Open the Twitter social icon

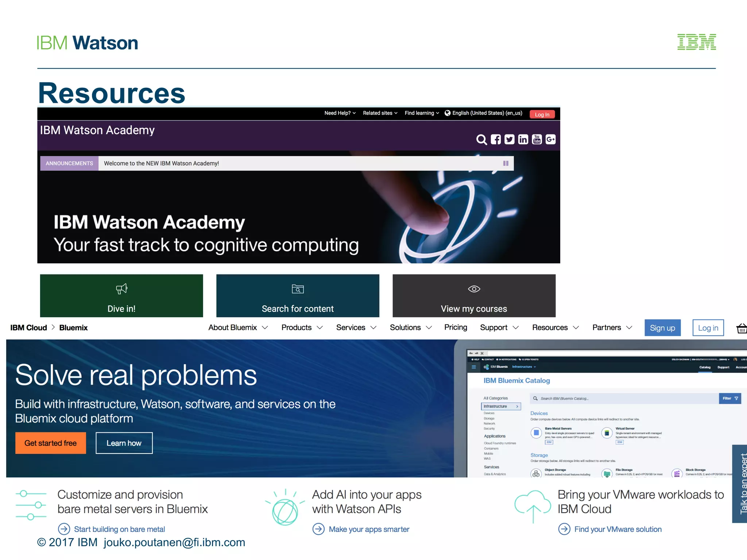509,139
